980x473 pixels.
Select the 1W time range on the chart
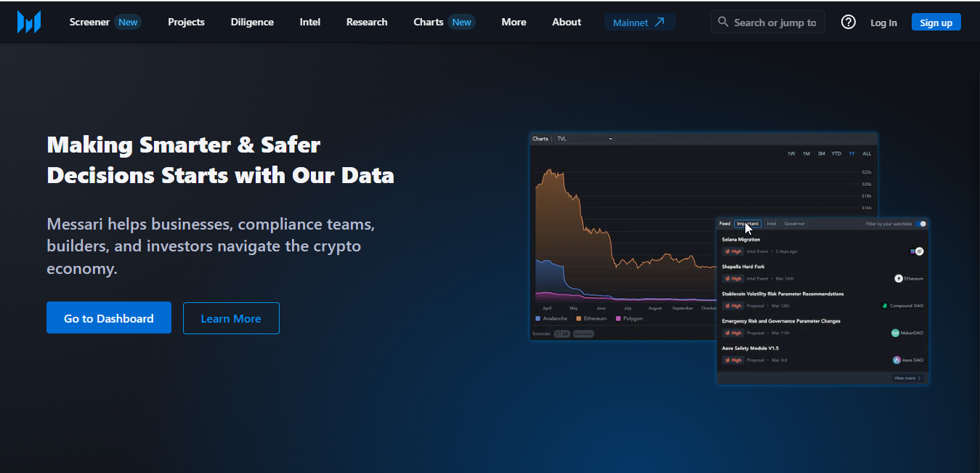click(x=791, y=153)
